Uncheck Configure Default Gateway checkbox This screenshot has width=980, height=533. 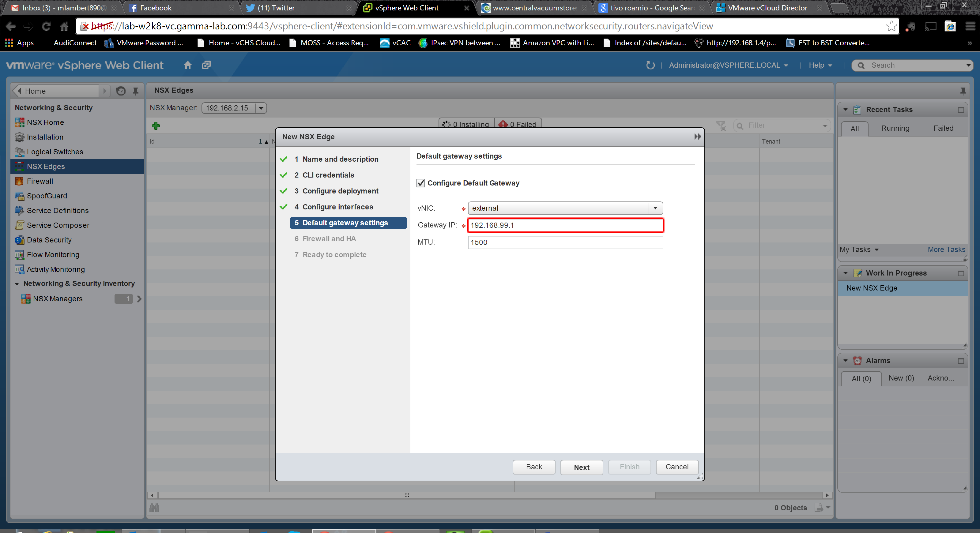click(x=421, y=183)
